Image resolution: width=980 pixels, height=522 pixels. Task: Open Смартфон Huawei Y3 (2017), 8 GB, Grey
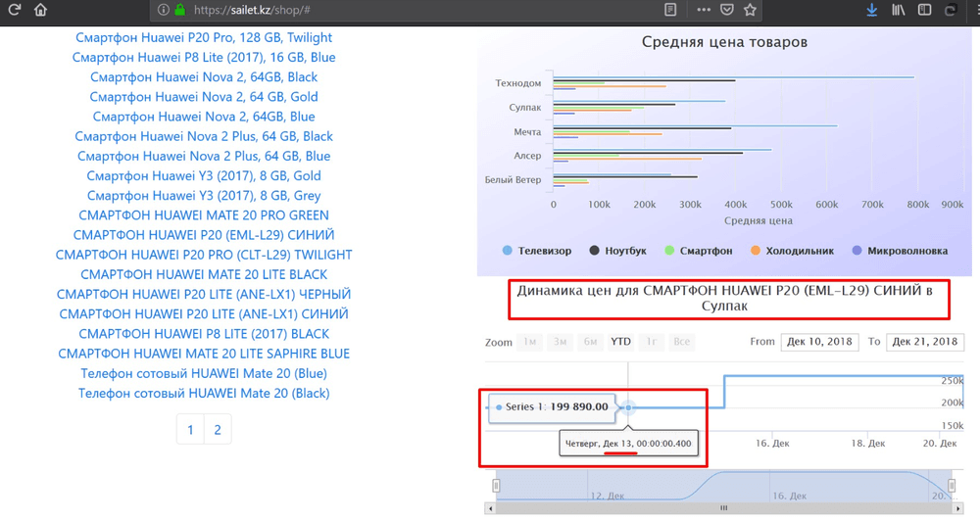(x=204, y=196)
